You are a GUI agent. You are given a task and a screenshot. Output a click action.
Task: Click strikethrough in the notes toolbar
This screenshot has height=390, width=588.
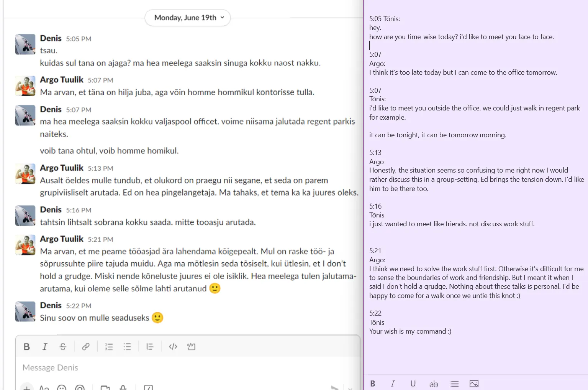point(433,383)
